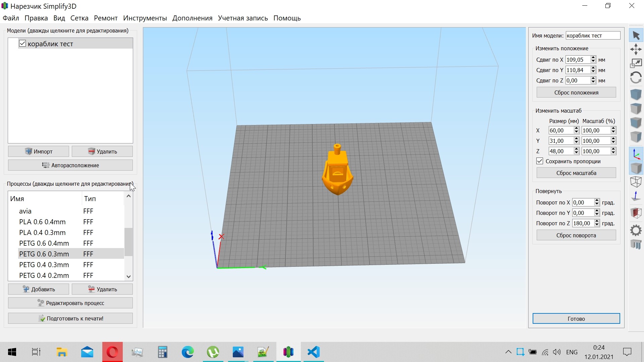Switch to top view cube icon
644x362 pixels.
pos(636,109)
